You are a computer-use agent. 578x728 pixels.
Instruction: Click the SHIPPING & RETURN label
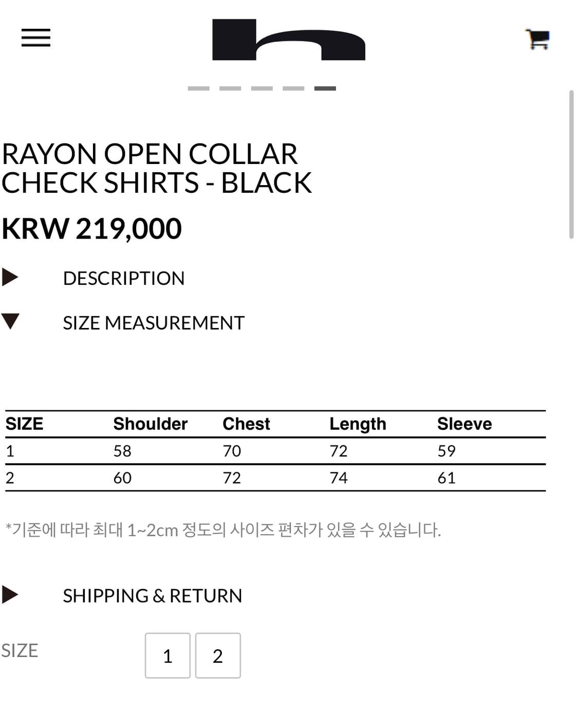pyautogui.click(x=152, y=595)
